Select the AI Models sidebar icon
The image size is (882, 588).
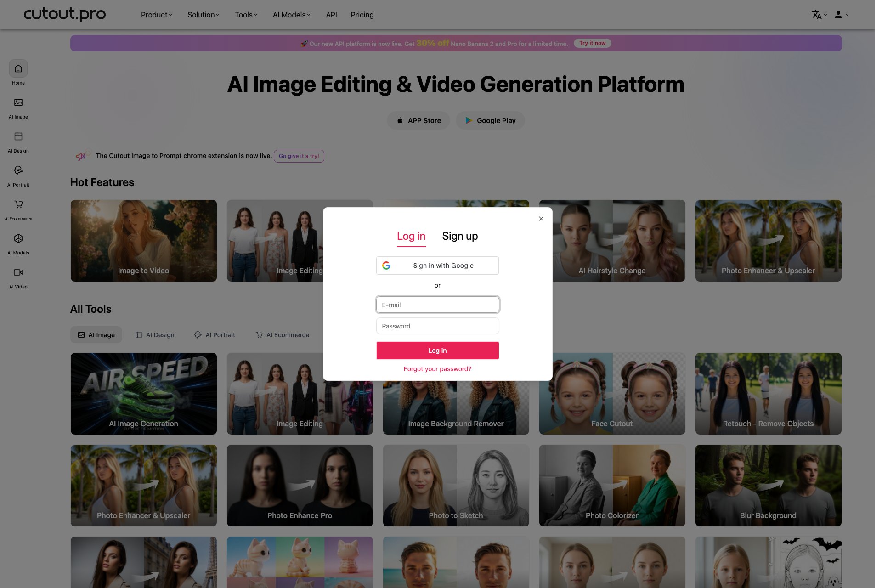[18, 239]
